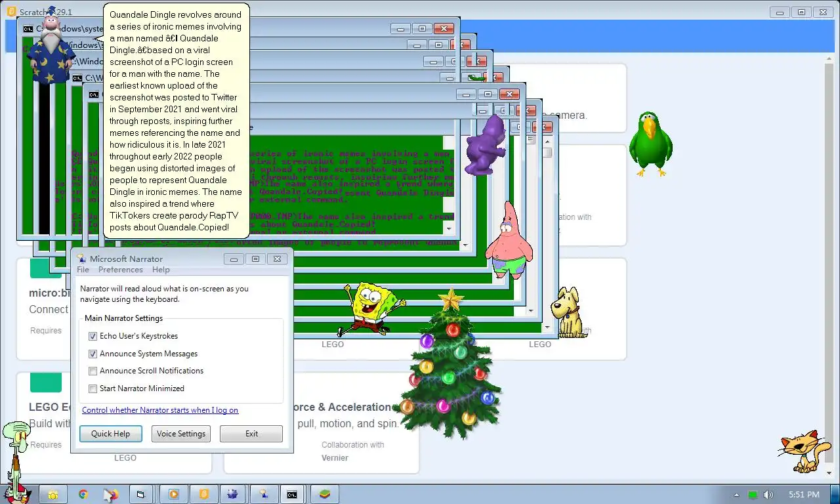Uncheck Echo User's Keystrokes
This screenshot has width=840, height=504.
pos(93,336)
